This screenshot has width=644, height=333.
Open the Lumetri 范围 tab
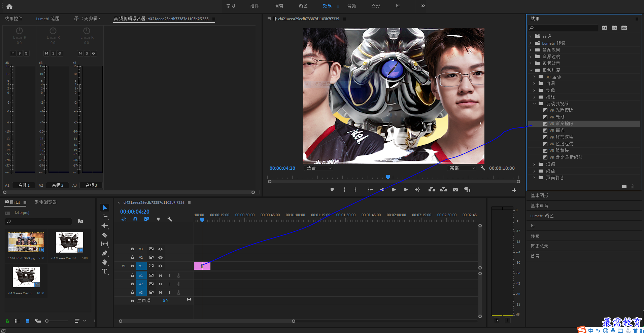coord(48,18)
